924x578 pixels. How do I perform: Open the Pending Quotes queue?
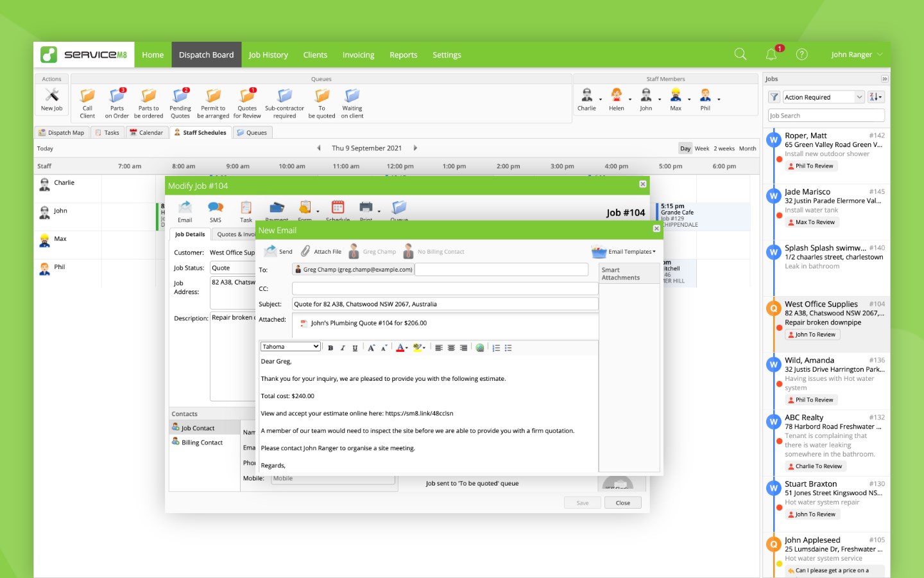pyautogui.click(x=180, y=96)
